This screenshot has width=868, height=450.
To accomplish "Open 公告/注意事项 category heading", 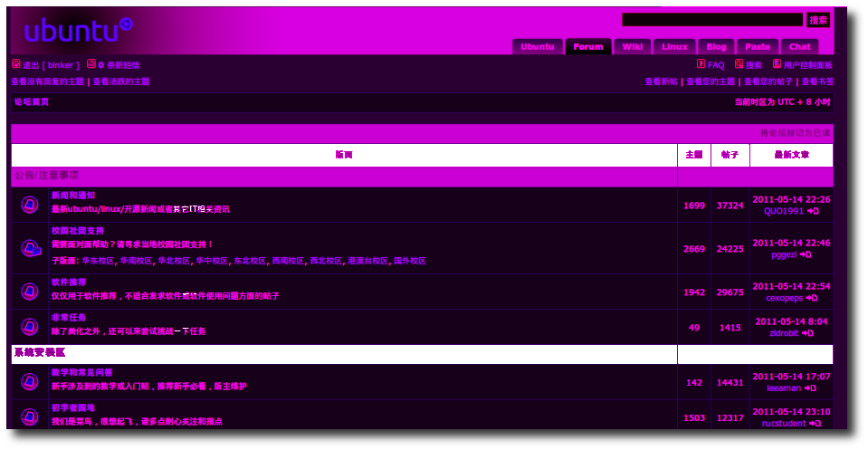I will click(46, 176).
